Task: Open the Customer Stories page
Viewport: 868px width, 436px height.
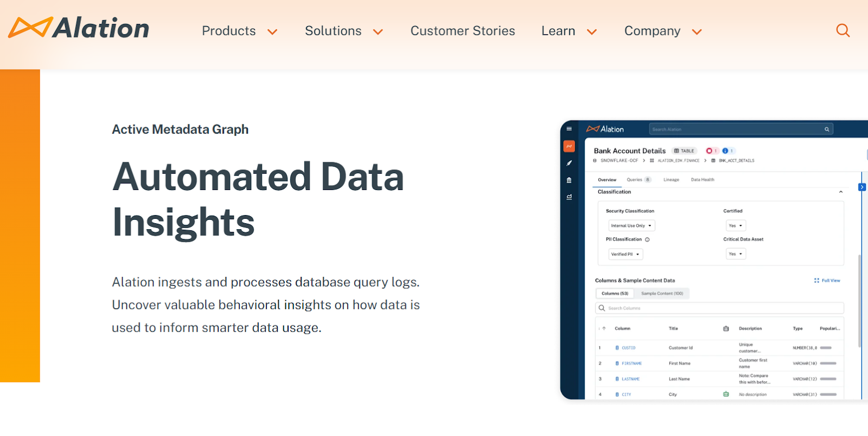Action: (x=462, y=31)
